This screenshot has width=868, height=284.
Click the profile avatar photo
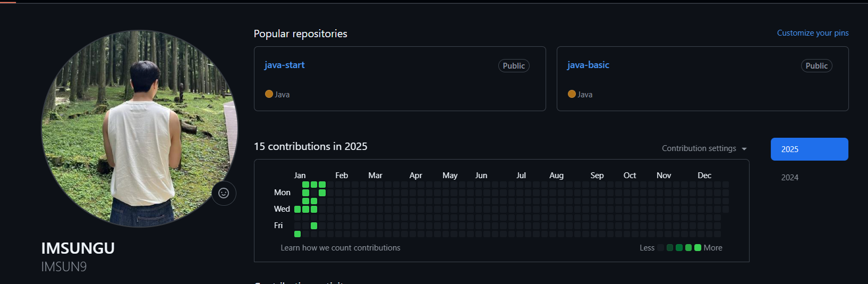(x=140, y=128)
